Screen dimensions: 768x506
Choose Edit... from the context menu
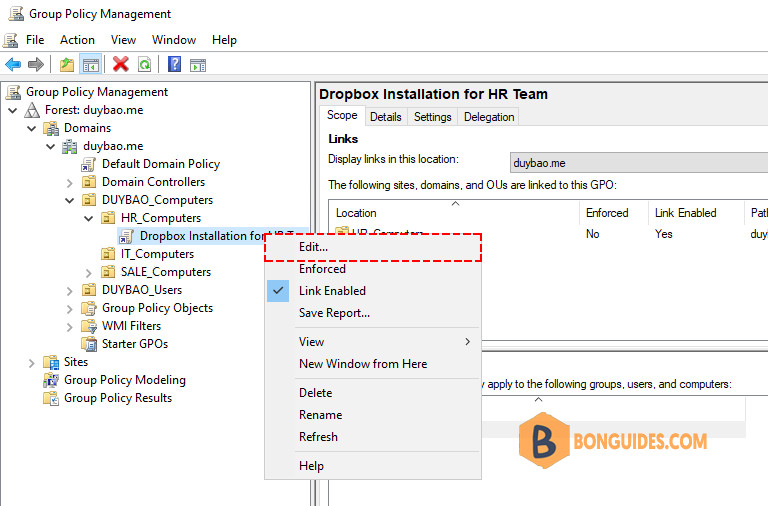point(373,247)
